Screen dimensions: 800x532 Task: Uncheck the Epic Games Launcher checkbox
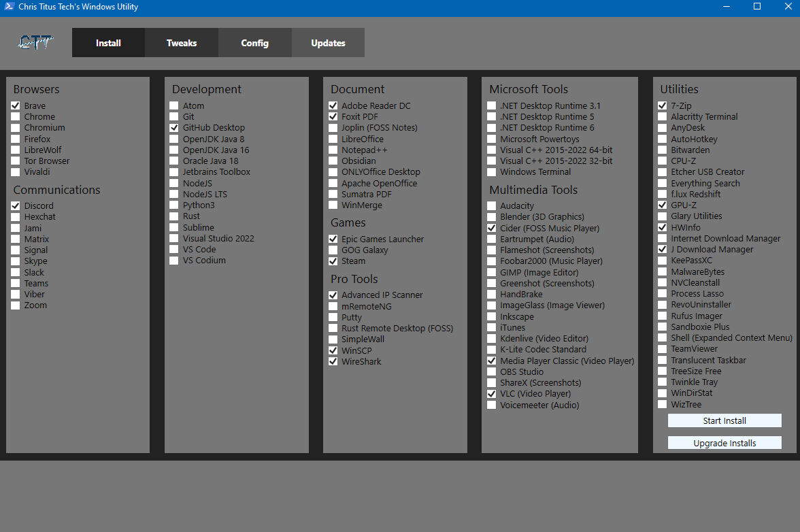(333, 239)
